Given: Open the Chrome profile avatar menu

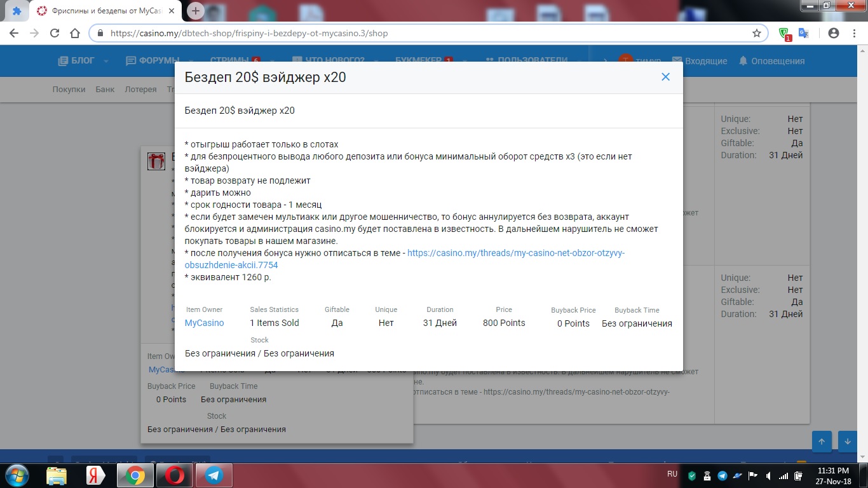Looking at the screenshot, I should (x=834, y=33).
